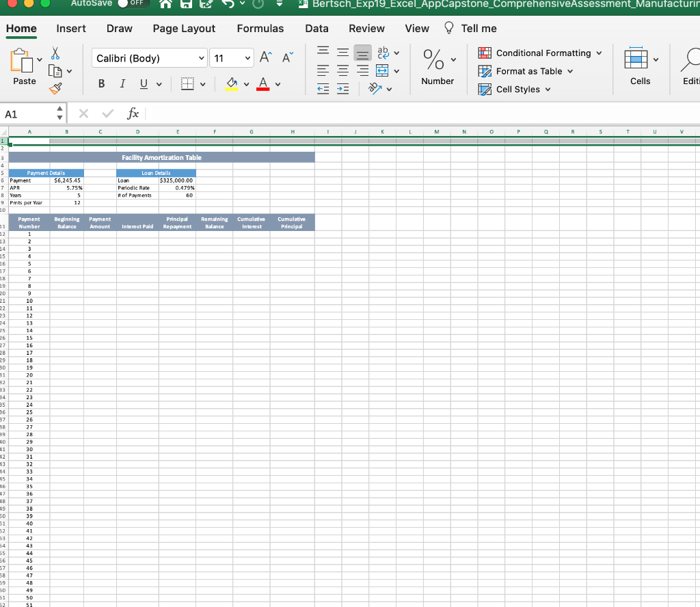Screen dimensions: 700x607
Task: Expand the Paste options arrow
Action: (40, 59)
